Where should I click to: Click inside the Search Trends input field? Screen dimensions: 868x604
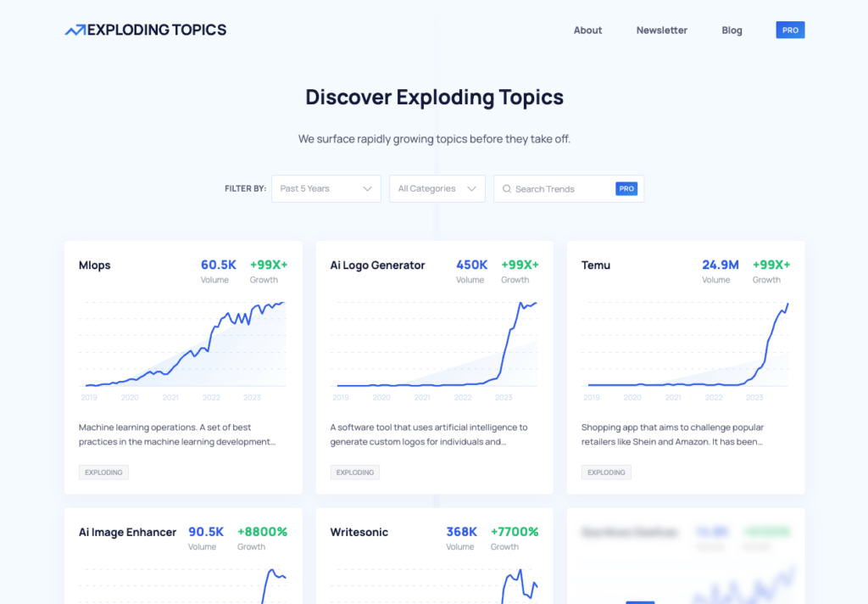point(555,188)
